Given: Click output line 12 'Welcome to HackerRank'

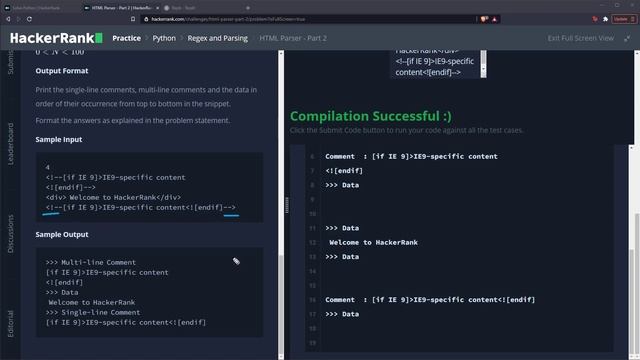Looking at the screenshot, I should click(373, 242).
